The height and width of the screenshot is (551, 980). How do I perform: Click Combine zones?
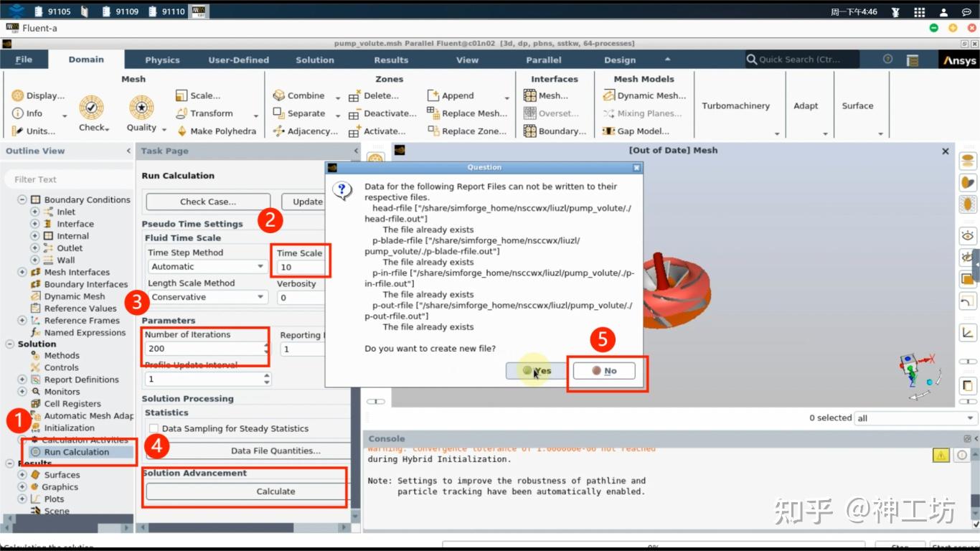pyautogui.click(x=299, y=95)
